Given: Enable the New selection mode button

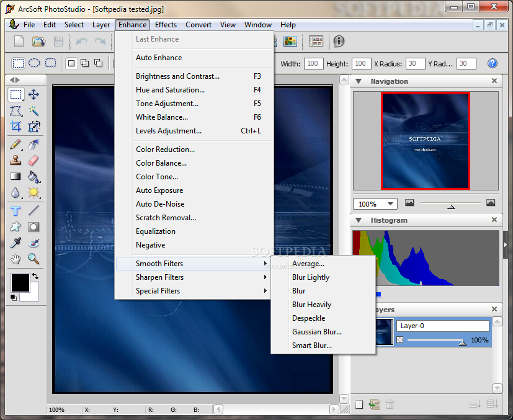Looking at the screenshot, I should (x=71, y=63).
